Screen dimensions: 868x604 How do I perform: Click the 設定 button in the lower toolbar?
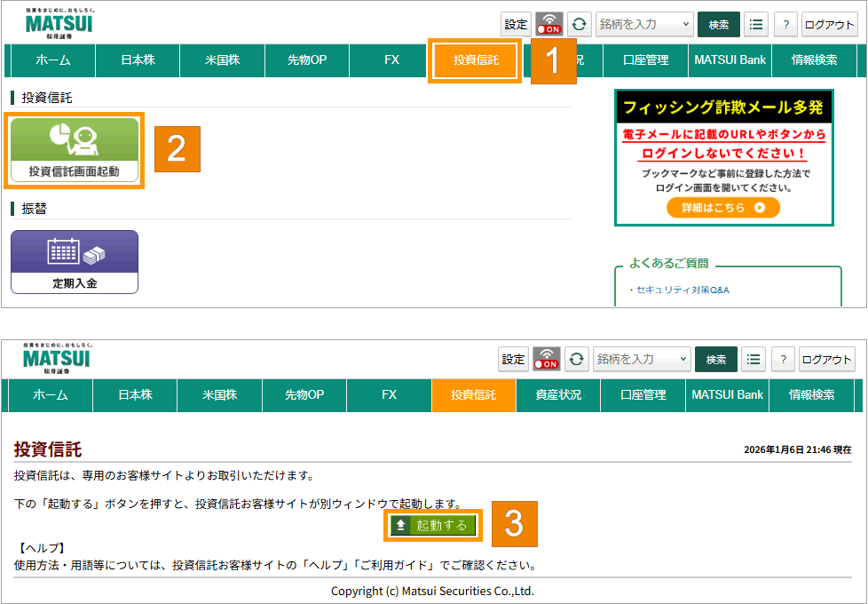tap(514, 359)
